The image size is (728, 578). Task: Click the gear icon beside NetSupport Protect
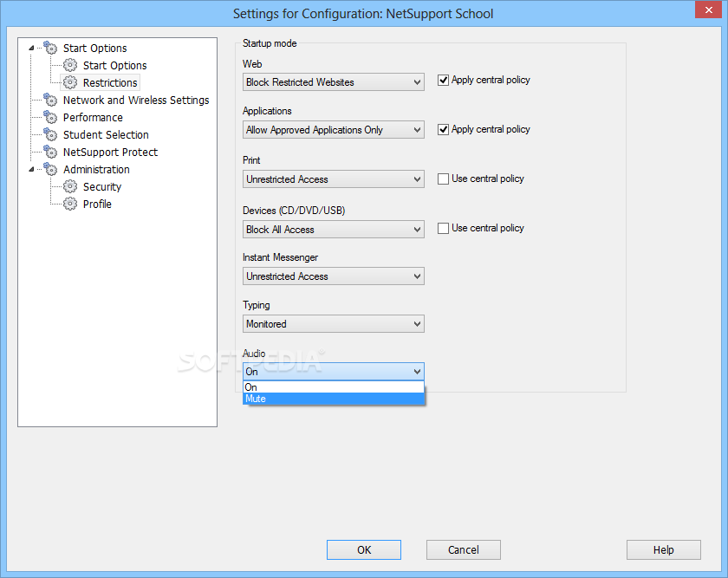[x=50, y=152]
